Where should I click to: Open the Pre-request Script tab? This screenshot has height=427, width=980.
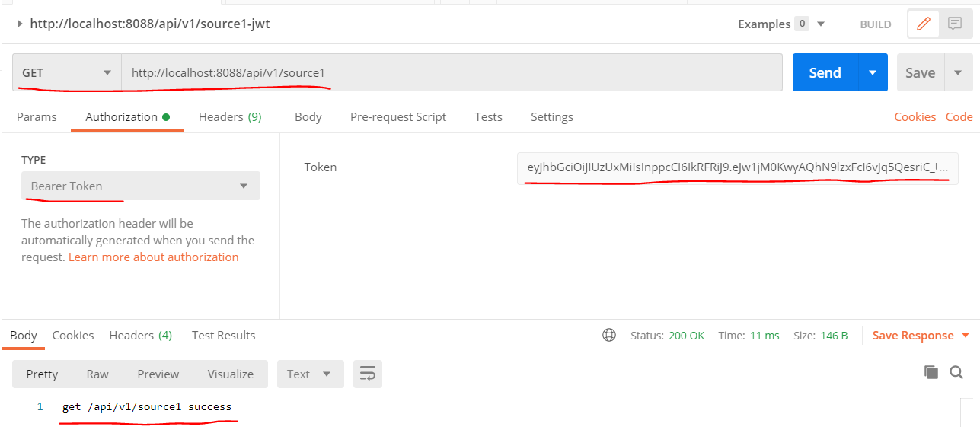pos(397,117)
